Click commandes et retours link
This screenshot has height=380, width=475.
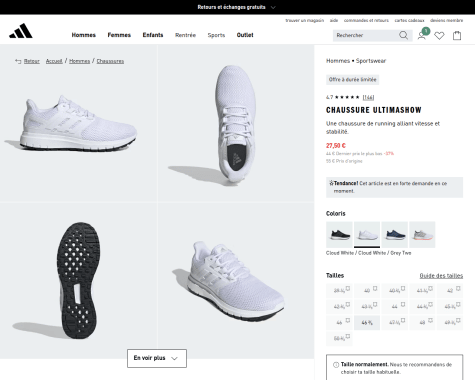[x=366, y=20]
